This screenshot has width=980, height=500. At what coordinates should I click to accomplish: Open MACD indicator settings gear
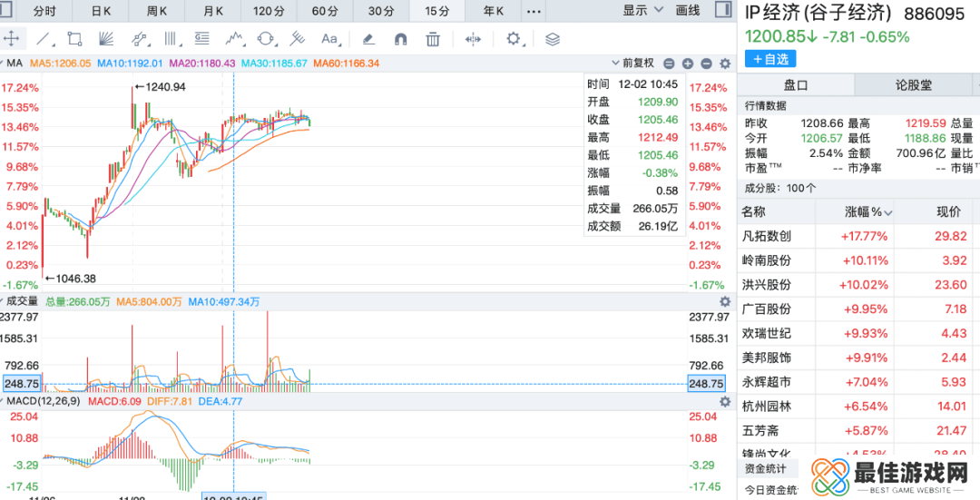click(724, 401)
